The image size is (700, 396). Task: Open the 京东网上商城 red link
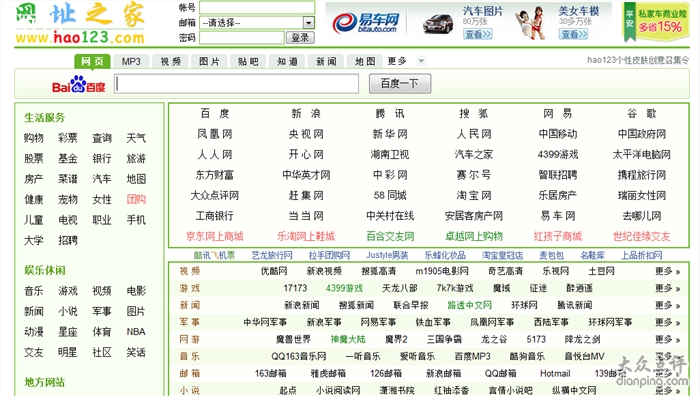click(x=215, y=236)
